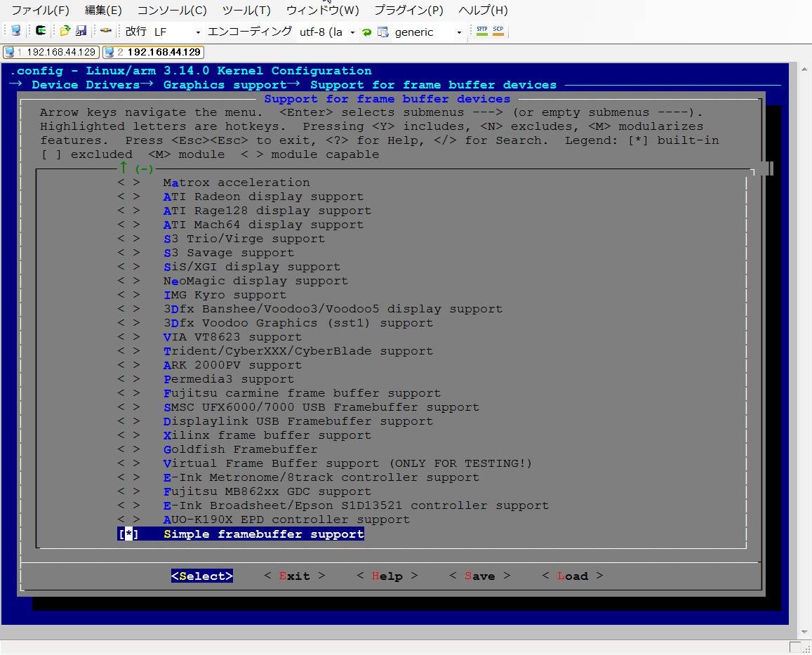Image resolution: width=812 pixels, height=655 pixels.
Task: Toggle < > bracket for AUO-K190X EPD controller
Action: point(128,520)
